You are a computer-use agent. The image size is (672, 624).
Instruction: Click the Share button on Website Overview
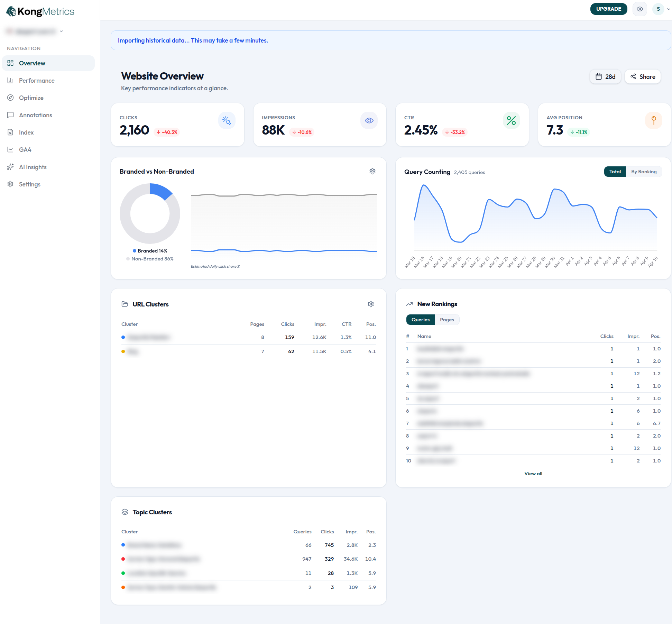[642, 76]
